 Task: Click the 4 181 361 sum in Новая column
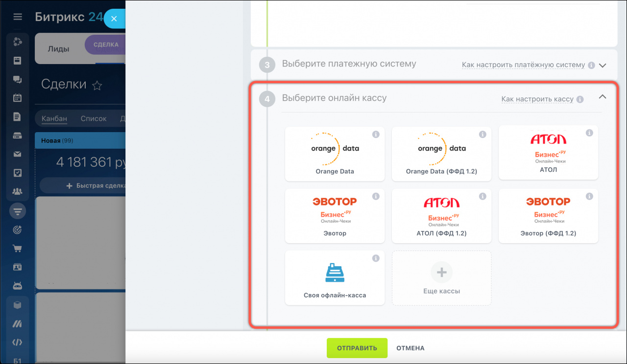[91, 162]
